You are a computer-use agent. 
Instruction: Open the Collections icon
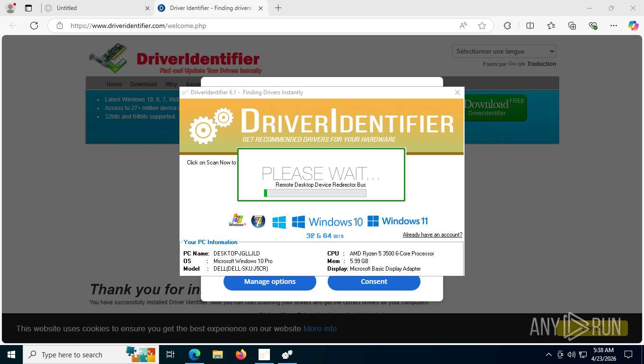(572, 26)
